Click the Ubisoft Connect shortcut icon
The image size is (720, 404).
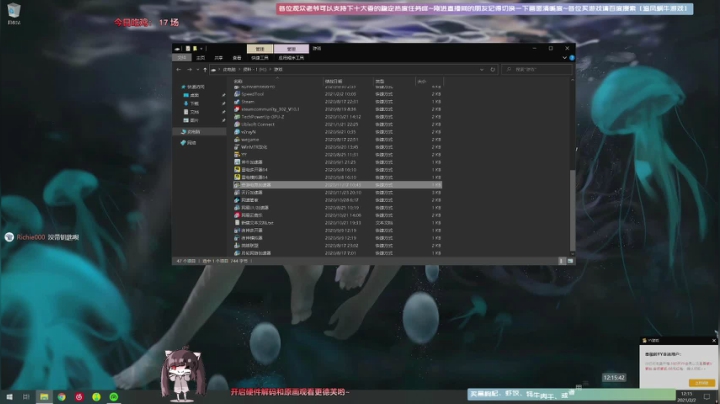click(237, 124)
